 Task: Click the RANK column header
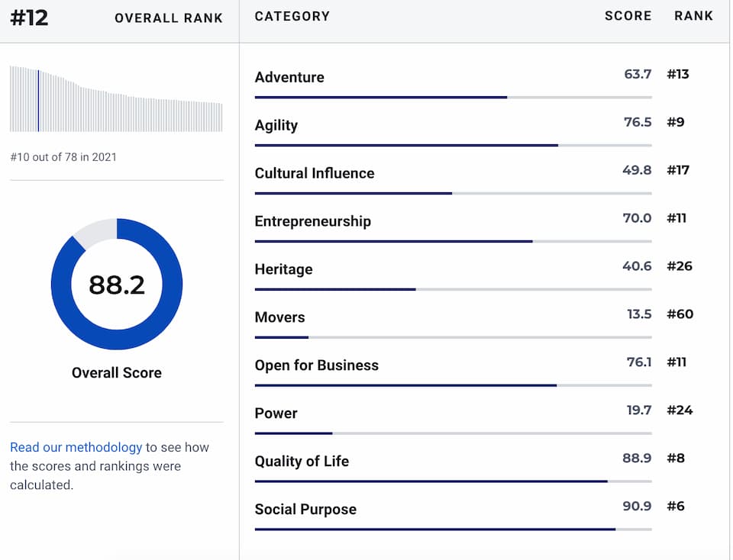[693, 16]
